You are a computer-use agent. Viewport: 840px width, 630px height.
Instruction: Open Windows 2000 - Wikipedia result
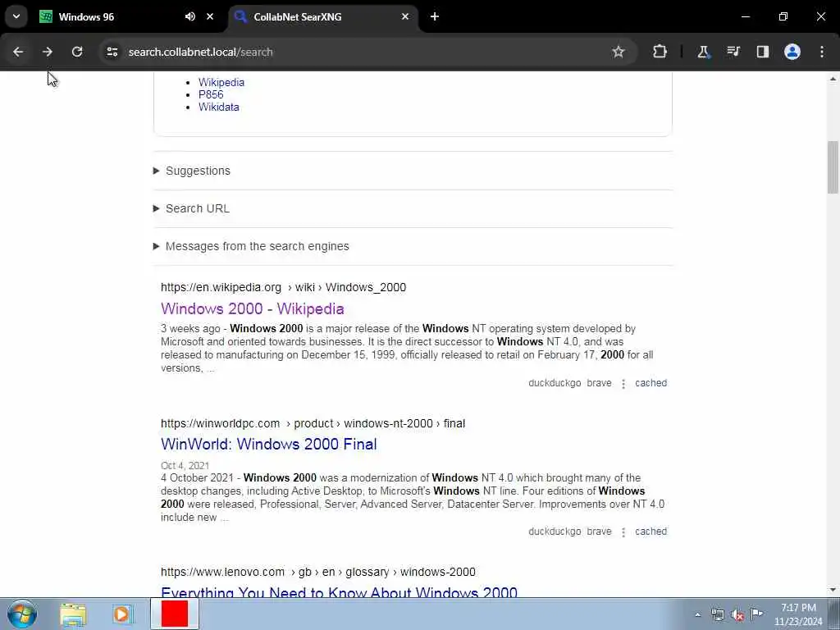coord(253,309)
